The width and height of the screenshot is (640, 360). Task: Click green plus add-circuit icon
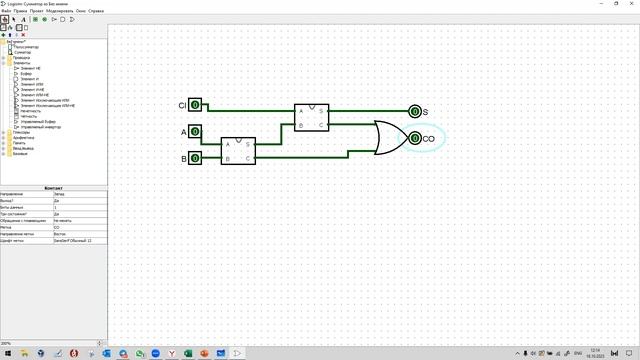point(3,35)
